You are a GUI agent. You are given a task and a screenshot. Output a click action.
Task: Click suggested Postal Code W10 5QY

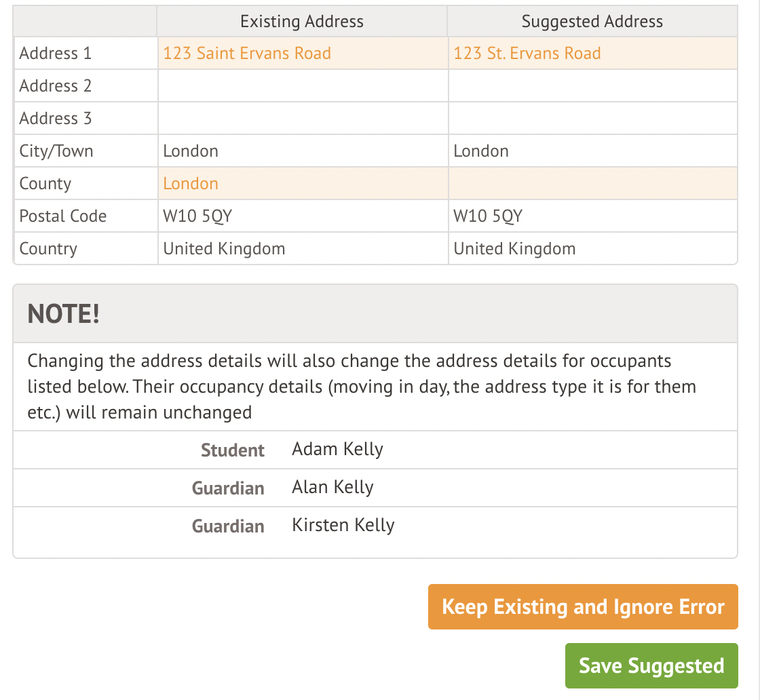(x=488, y=216)
